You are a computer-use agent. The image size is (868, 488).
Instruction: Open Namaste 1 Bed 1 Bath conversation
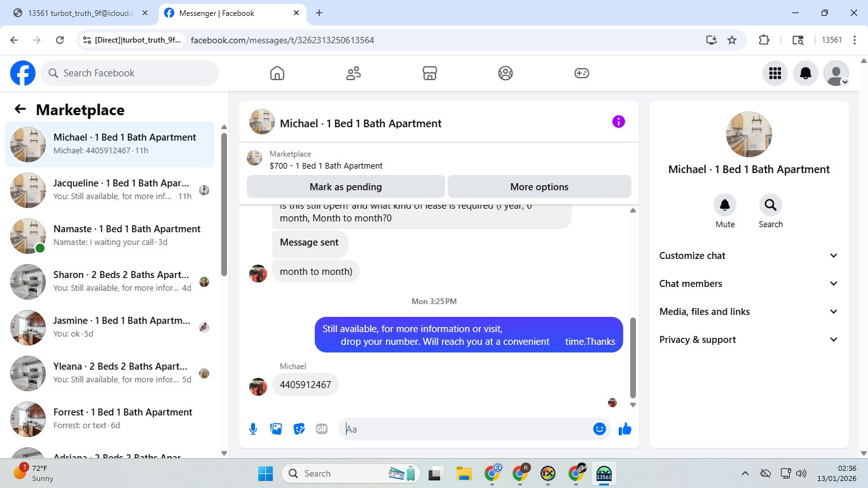click(110, 236)
